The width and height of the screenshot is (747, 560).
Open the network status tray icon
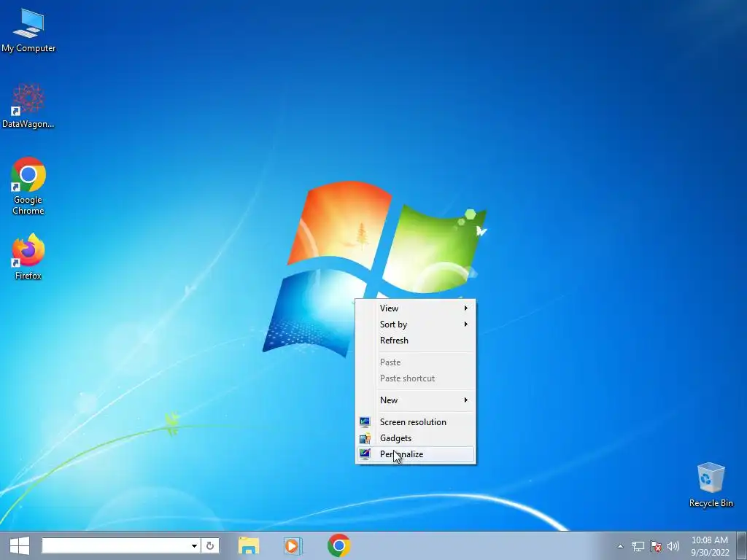click(638, 546)
